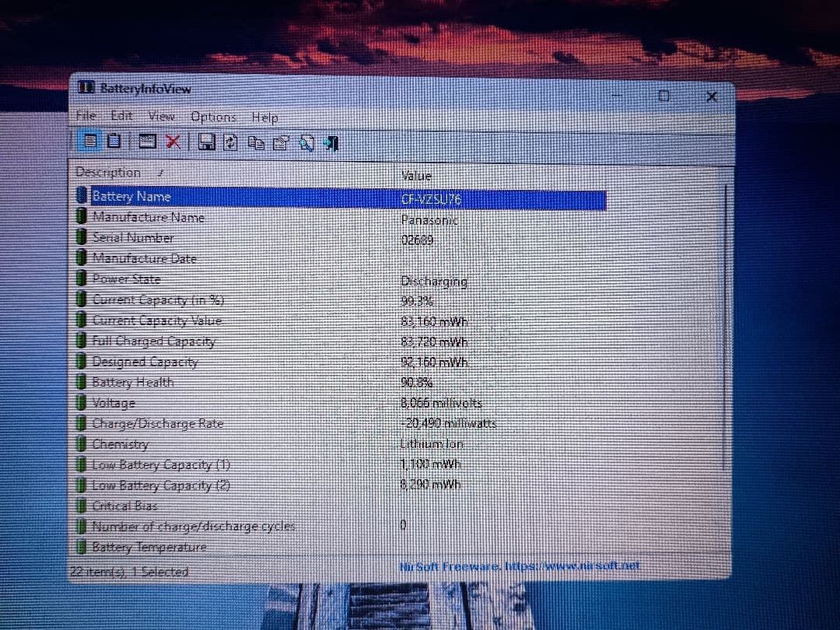Click the red X delete toolbar icon
Screen dimensions: 840x630
(x=173, y=142)
